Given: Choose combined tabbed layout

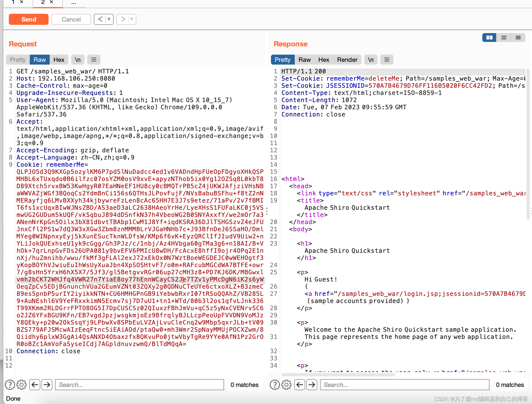Looking at the screenshot, I should coord(518,38).
